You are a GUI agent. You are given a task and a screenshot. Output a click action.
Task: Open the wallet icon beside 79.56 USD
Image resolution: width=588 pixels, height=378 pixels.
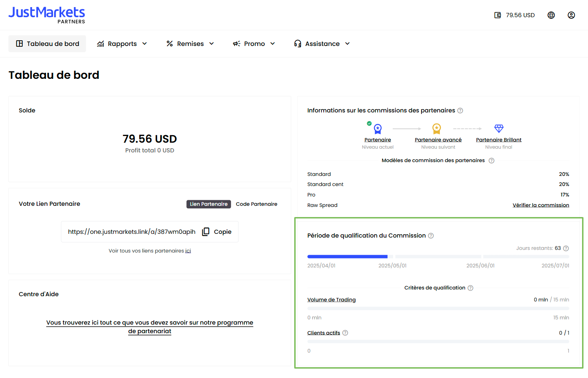(498, 15)
